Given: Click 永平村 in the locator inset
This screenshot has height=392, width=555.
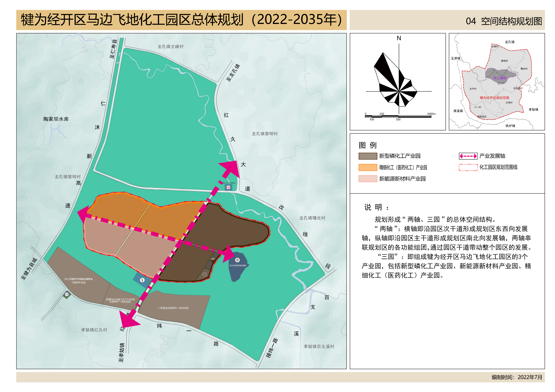Looking at the screenshot, I should [473, 89].
